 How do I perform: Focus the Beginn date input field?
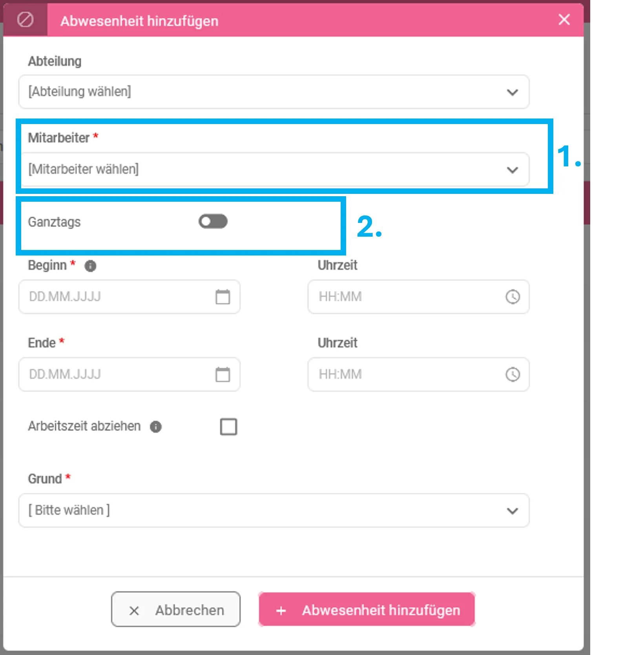pyautogui.click(x=130, y=297)
